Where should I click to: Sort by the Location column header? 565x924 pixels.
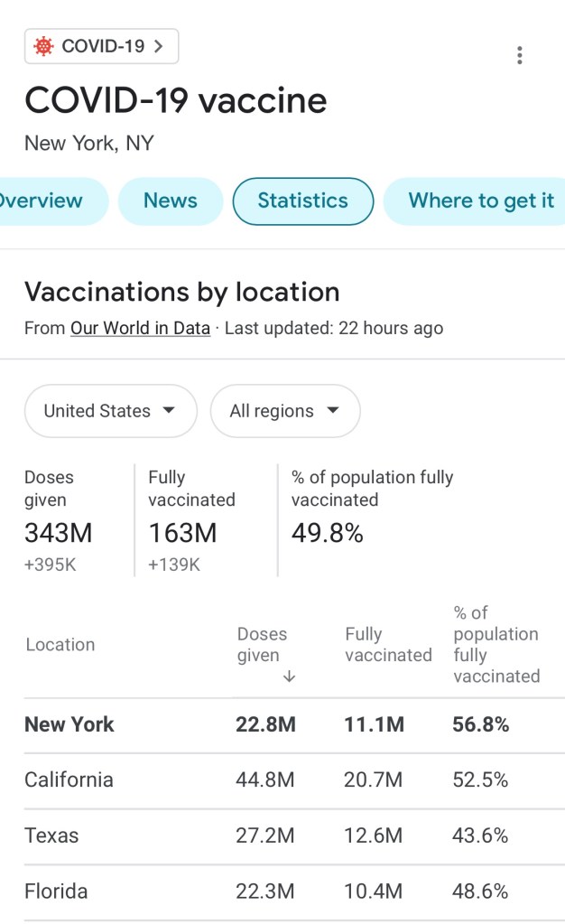click(60, 644)
